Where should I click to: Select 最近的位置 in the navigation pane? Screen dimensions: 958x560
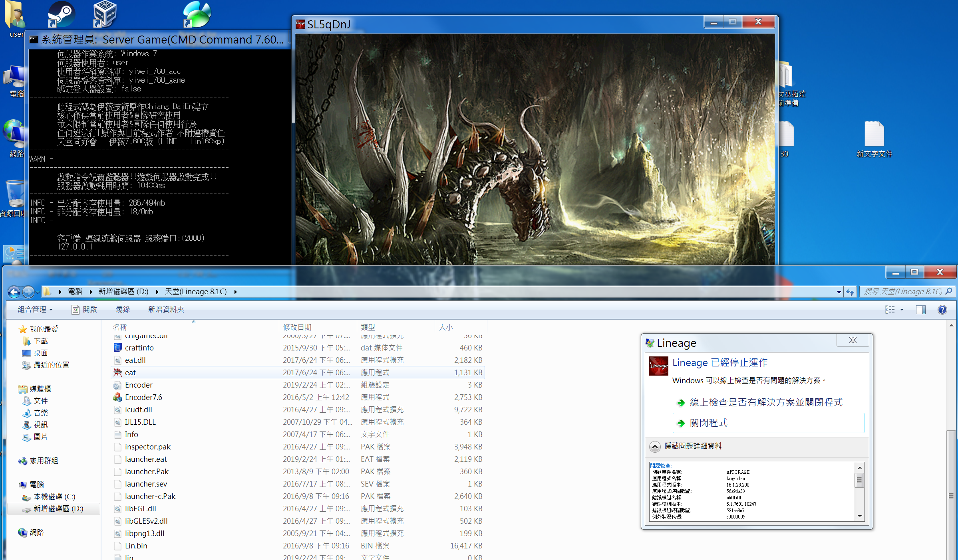[51, 365]
